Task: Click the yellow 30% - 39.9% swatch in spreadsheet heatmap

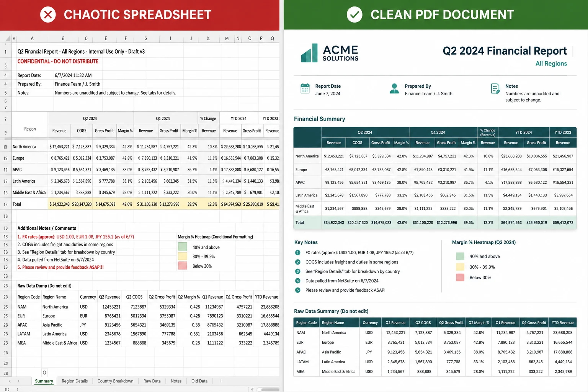Action: pos(183,256)
